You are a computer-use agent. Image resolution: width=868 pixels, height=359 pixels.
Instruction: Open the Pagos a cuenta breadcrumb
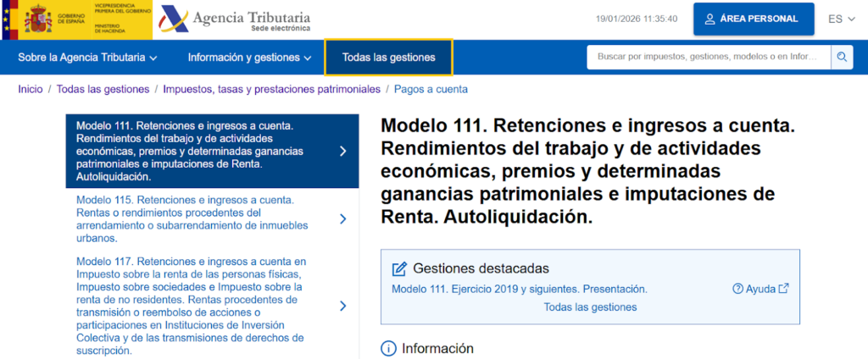(x=431, y=89)
